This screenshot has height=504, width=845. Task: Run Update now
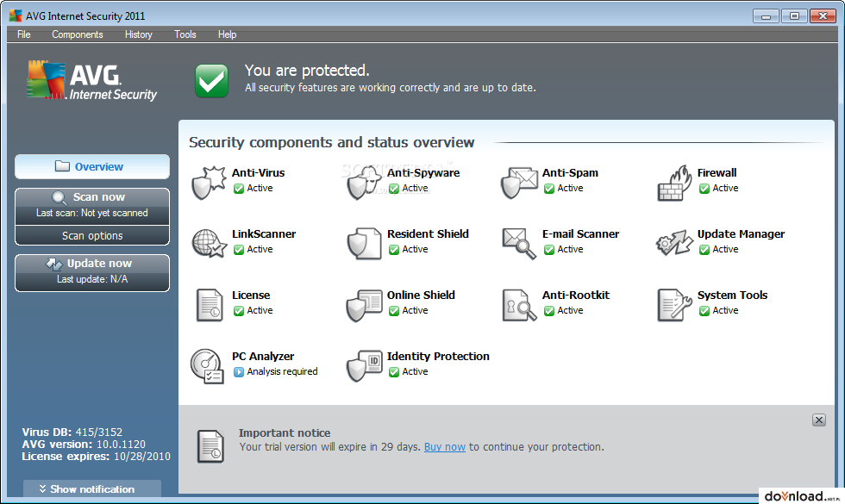tap(92, 272)
